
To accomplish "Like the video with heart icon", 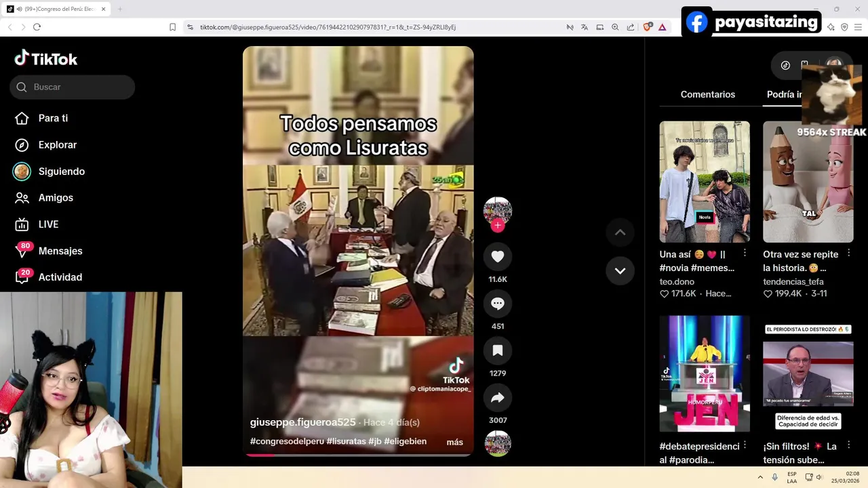I will pyautogui.click(x=498, y=256).
